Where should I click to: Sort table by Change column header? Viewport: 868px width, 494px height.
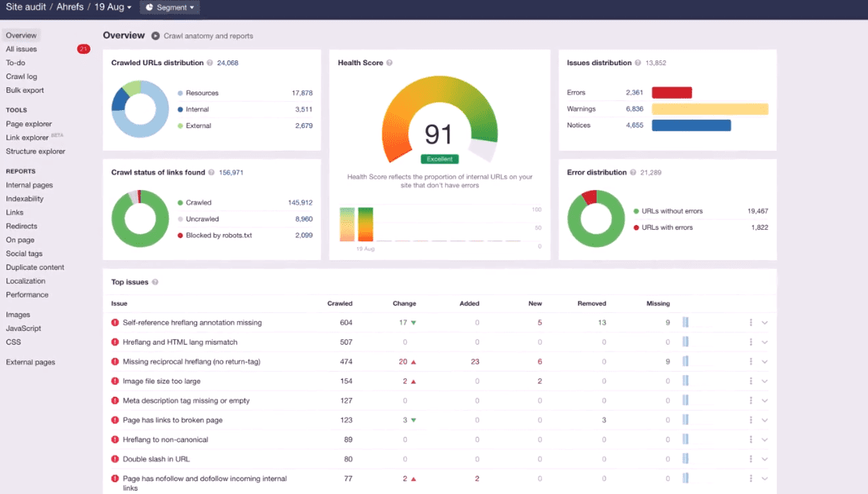click(x=404, y=303)
